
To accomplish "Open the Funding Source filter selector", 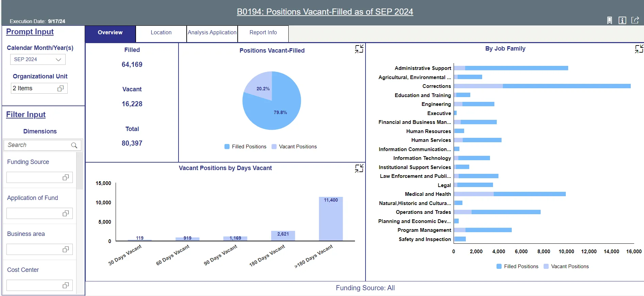I will coord(66,178).
